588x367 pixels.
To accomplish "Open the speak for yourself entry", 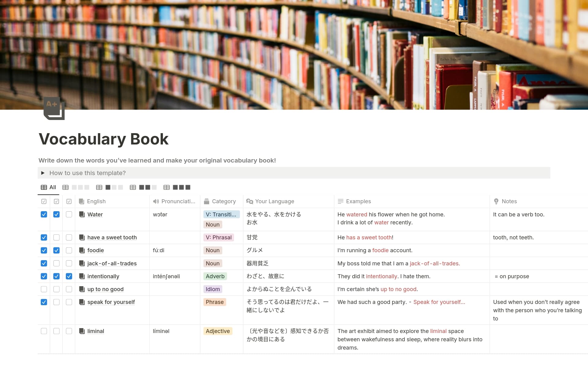I will pyautogui.click(x=111, y=302).
